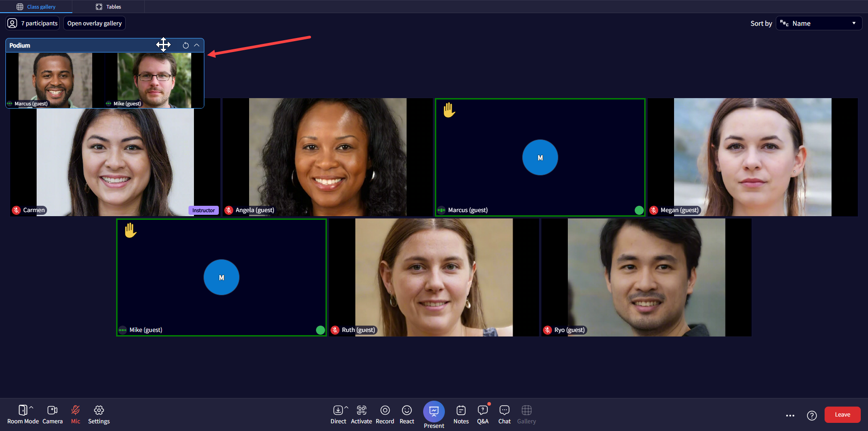The image size is (868, 431).
Task: Open Room Mode options
Action: click(x=23, y=414)
